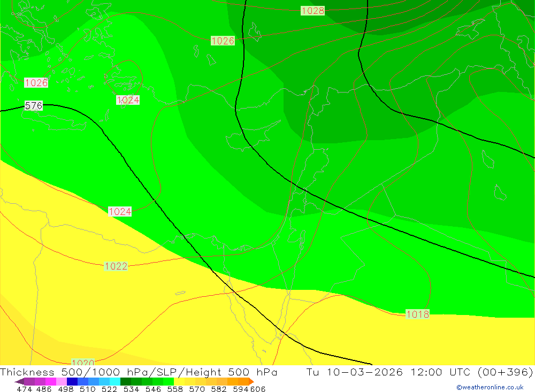Click the orange right arrow end of legend
The height and width of the screenshot is (392, 535).
coord(251,381)
